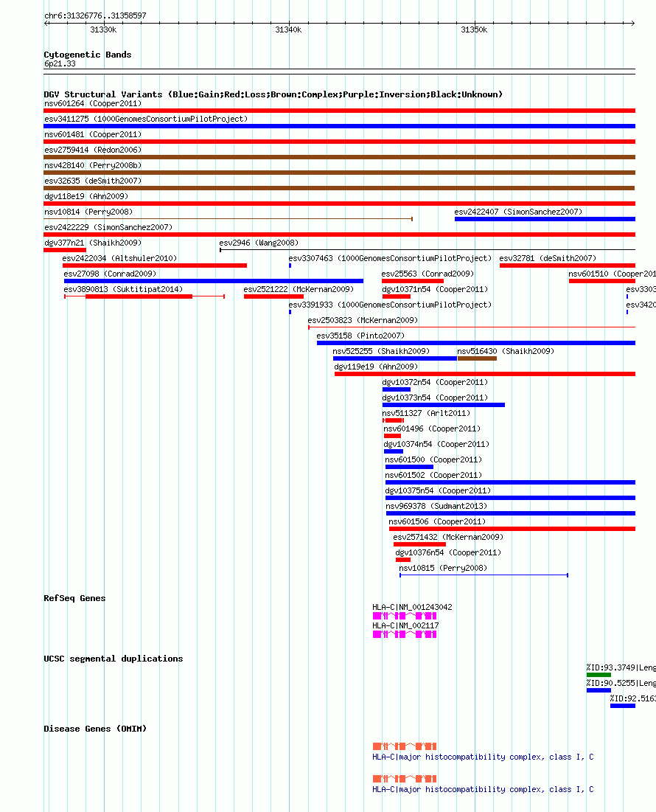Select the esv2759414 (Redon2006) brown bar
The width and height of the screenshot is (656, 812).
(x=339, y=157)
